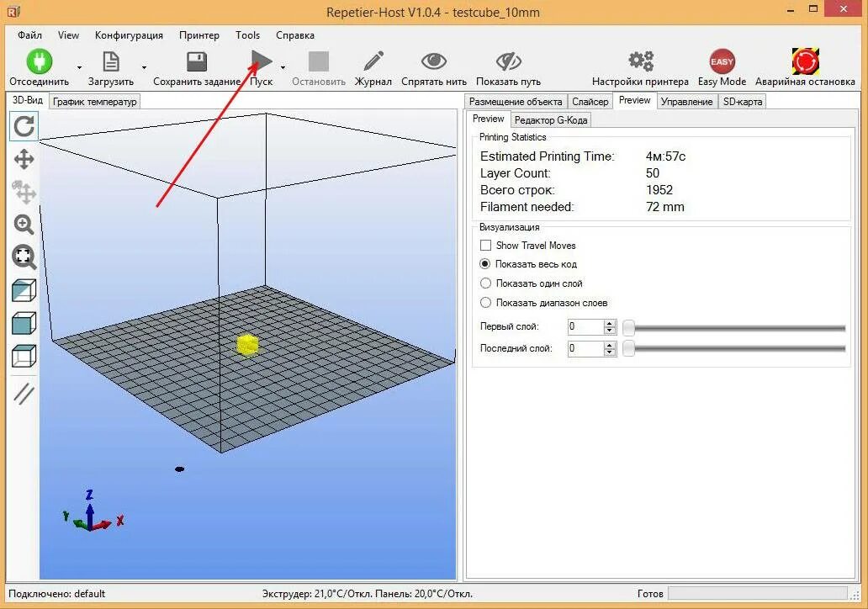
Task: Hit the Emergency stop (Аварийная остановка) icon
Action: (806, 61)
